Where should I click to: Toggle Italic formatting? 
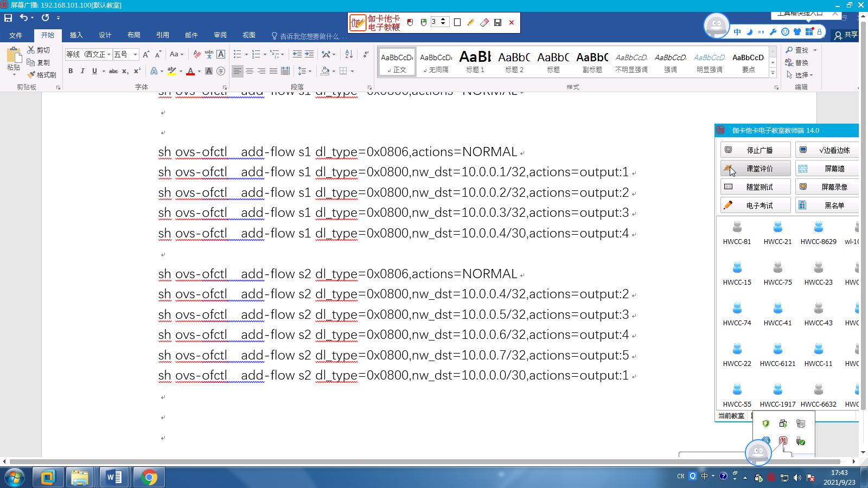(82, 71)
